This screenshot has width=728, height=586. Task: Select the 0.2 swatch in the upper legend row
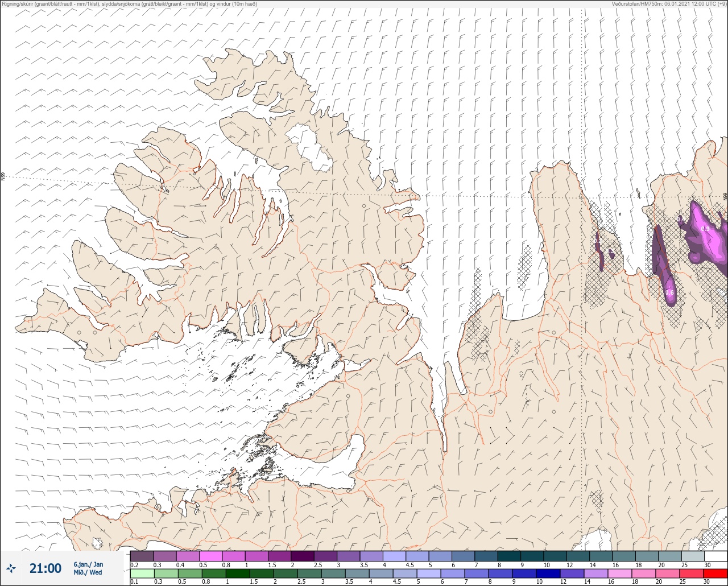pos(142,556)
